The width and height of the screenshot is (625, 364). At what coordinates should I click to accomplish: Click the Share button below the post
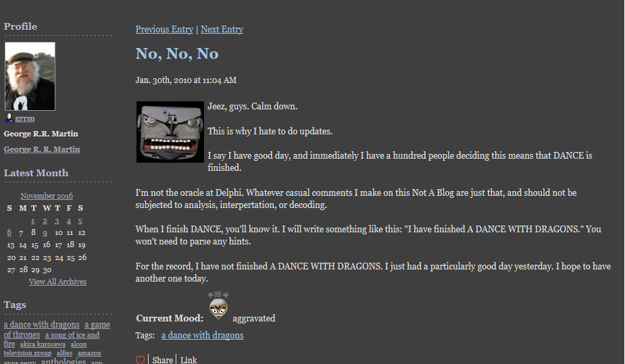tap(162, 360)
